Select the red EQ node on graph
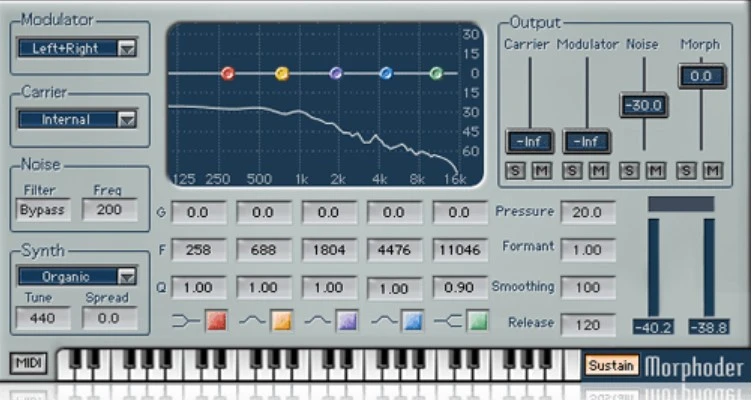This screenshot has height=400, width=756. 227,73
